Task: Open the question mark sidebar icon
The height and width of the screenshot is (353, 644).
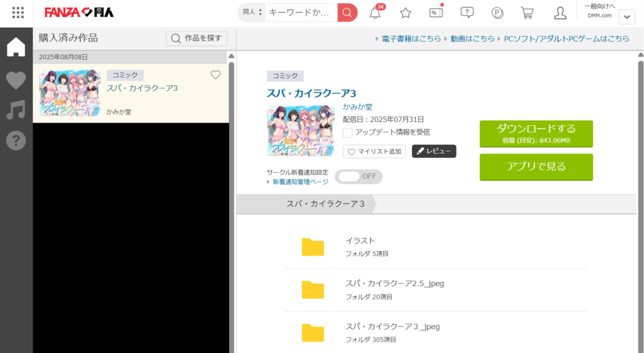Action: tap(16, 140)
